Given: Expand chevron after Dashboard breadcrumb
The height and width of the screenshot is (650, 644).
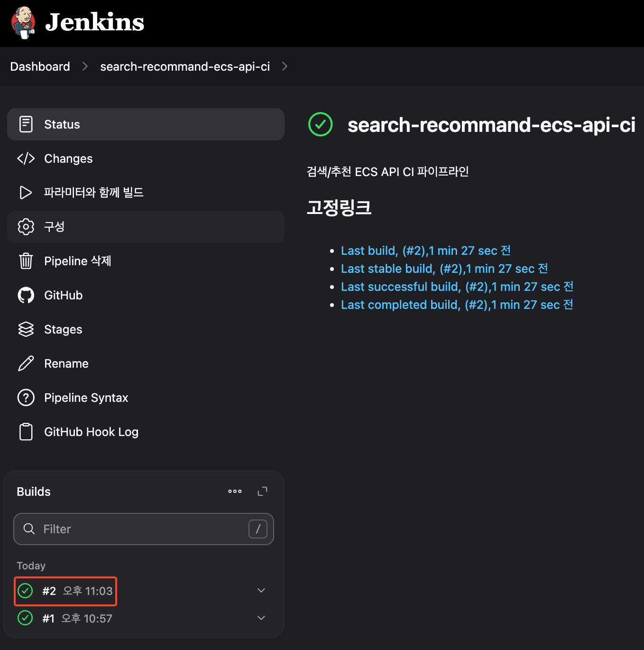Looking at the screenshot, I should click(x=85, y=66).
